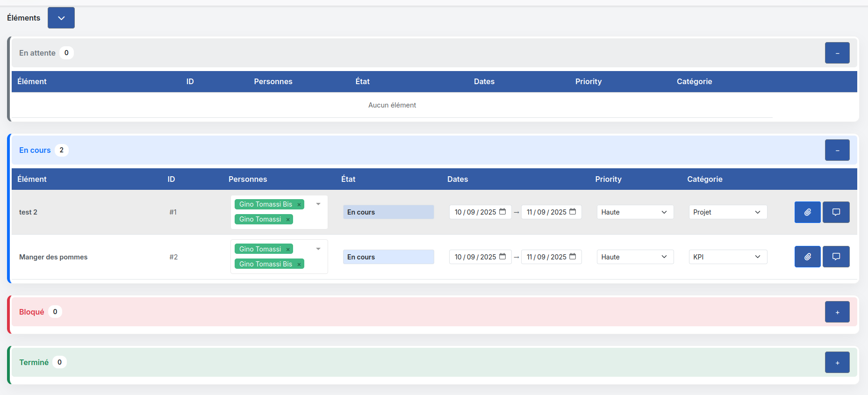Expand the Bloqué section

[x=837, y=312]
